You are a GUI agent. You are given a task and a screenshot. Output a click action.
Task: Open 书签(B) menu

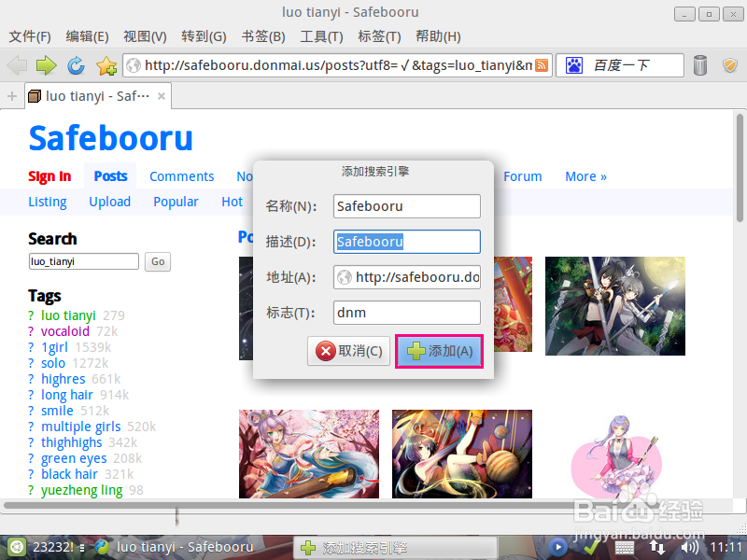[x=263, y=36]
